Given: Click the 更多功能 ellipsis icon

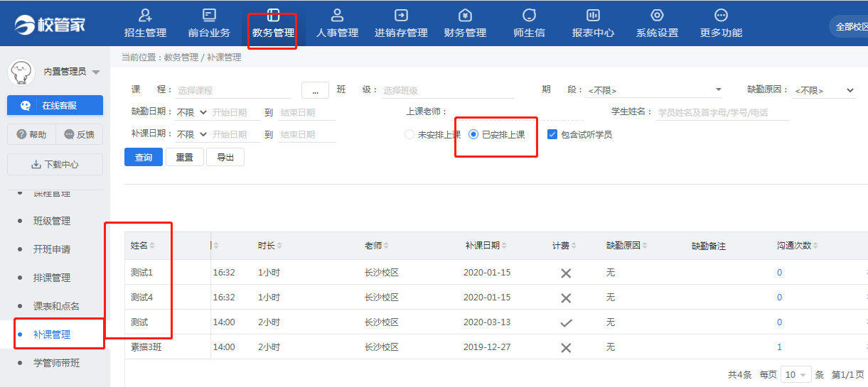Looking at the screenshot, I should click(x=721, y=15).
